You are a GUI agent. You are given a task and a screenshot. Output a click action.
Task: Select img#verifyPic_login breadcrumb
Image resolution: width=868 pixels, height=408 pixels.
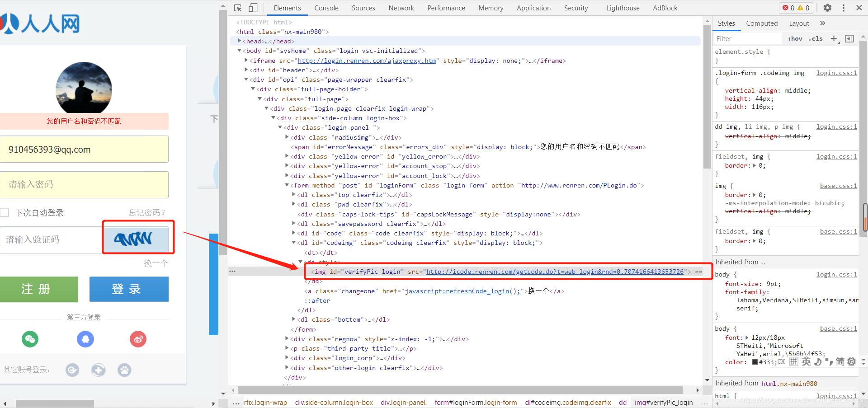coord(664,402)
